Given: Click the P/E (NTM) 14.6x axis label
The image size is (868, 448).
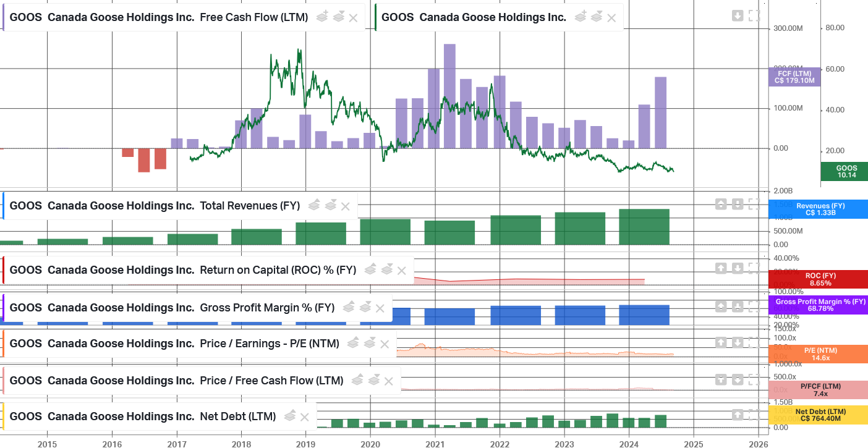Looking at the screenshot, I should 819,354.
